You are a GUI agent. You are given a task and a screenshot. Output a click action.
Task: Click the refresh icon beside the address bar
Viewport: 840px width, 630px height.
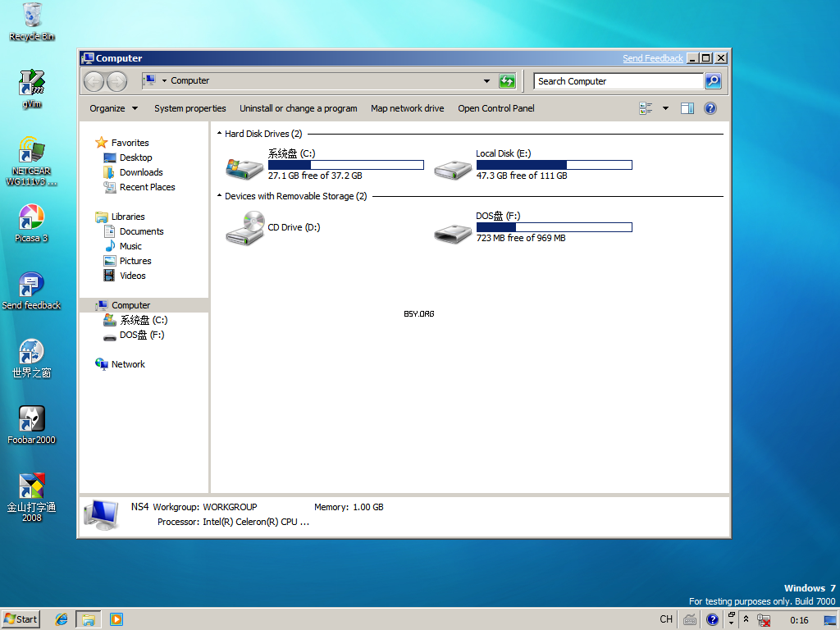(507, 81)
